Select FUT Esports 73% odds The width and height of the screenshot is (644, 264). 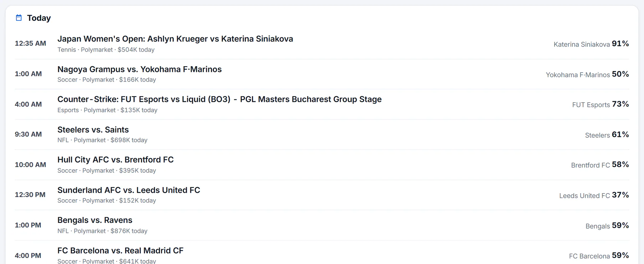tap(600, 104)
